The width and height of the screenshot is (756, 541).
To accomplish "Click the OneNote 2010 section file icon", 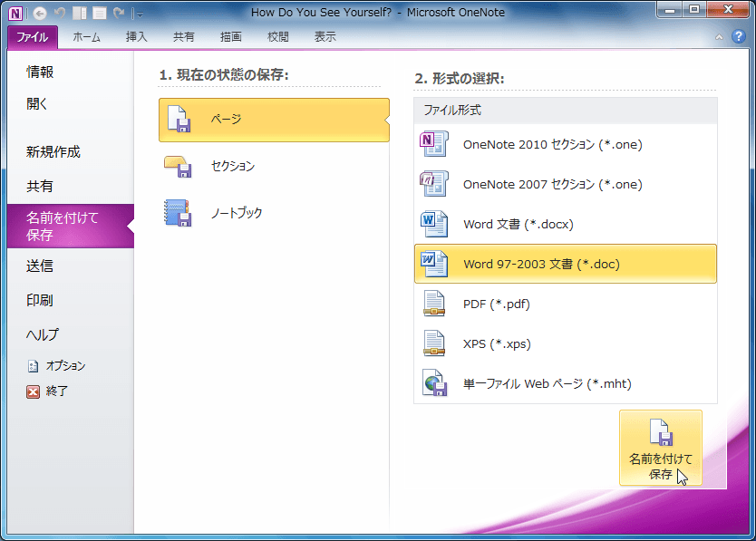I will (434, 144).
